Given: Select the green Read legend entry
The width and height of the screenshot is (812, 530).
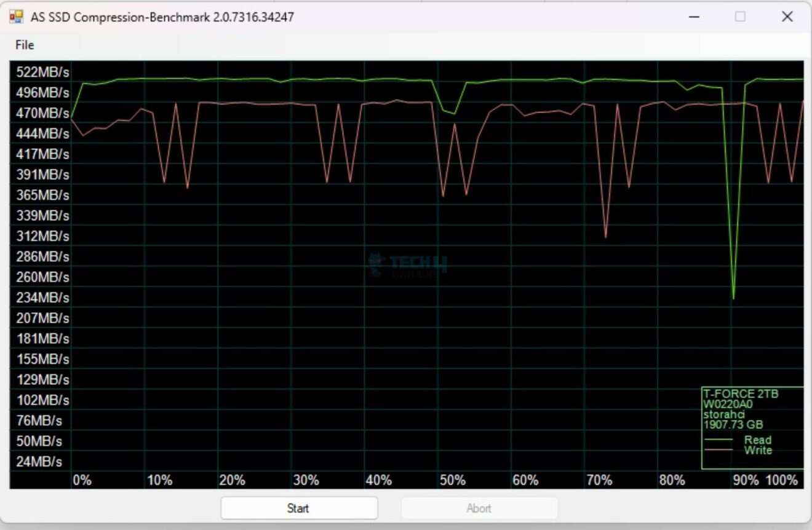Looking at the screenshot, I should [758, 440].
